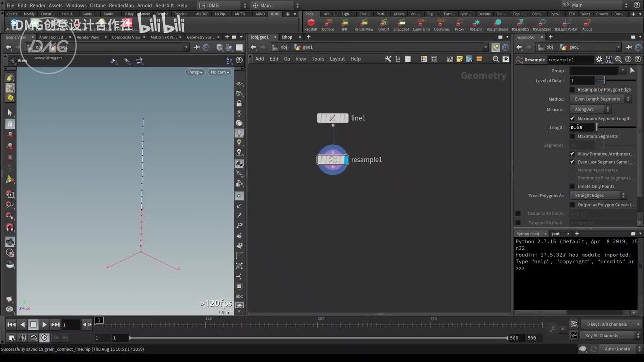Enable the Tangent Attribute toggle
Image resolution: width=644 pixels, height=362 pixels.
pyautogui.click(x=518, y=223)
